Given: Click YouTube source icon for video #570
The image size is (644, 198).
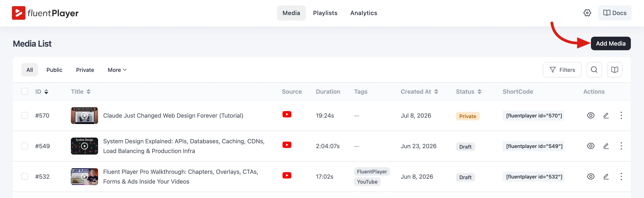Looking at the screenshot, I should coord(287,114).
